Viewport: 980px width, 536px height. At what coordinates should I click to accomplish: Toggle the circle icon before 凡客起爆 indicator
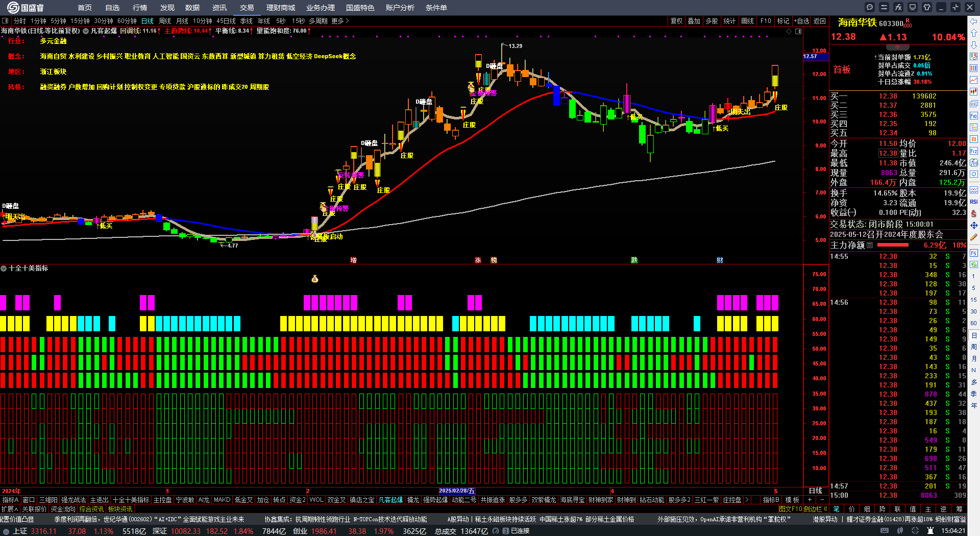(x=86, y=31)
